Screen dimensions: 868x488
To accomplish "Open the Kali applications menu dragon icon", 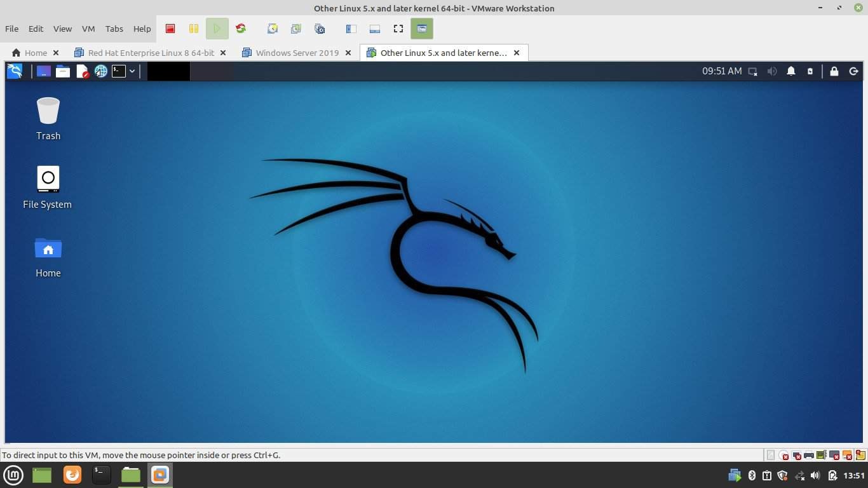I will click(15, 71).
